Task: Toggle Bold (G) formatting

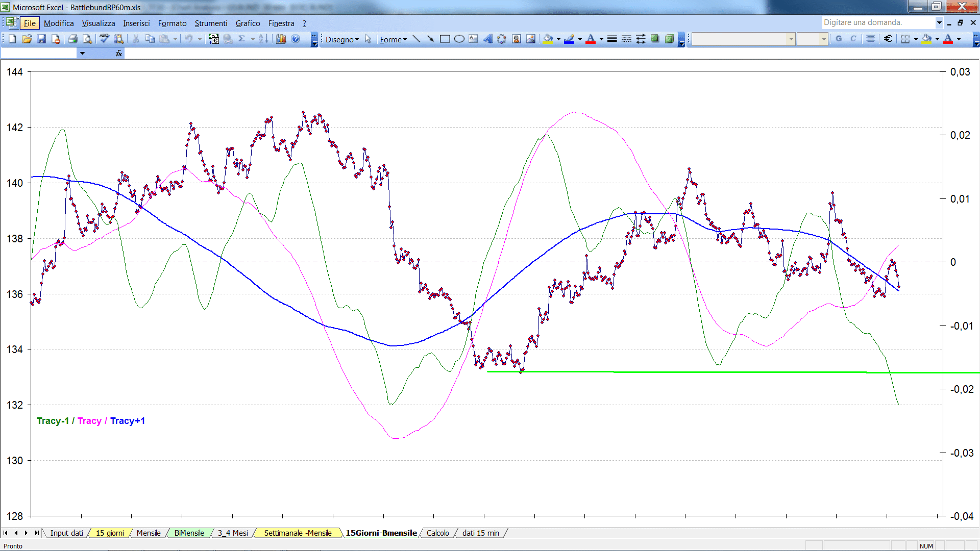Action: [x=839, y=39]
